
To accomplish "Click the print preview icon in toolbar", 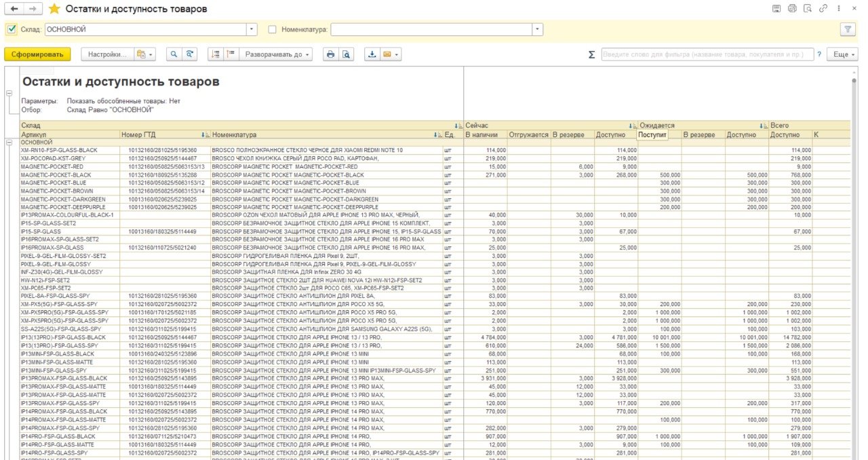I will (x=346, y=54).
